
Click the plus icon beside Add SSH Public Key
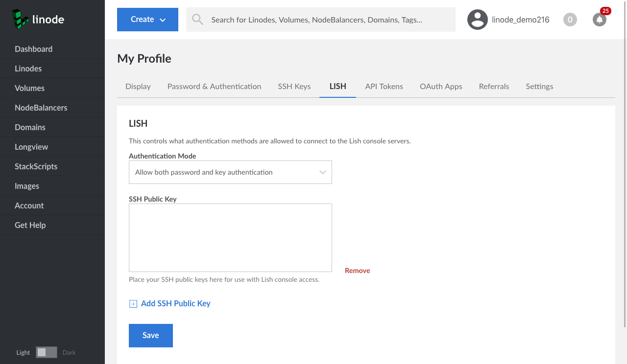(x=133, y=304)
